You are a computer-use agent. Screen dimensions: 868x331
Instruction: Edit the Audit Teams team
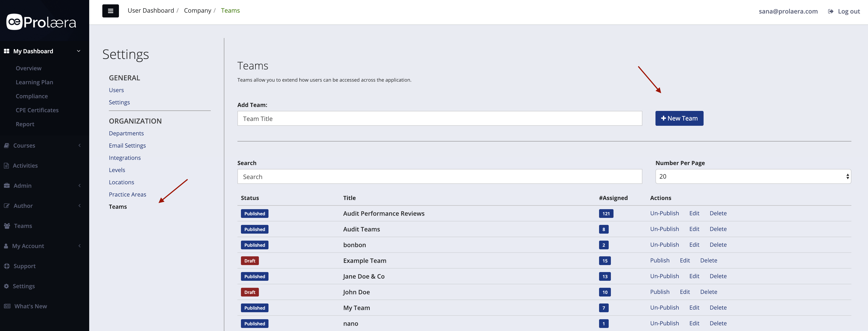click(694, 229)
